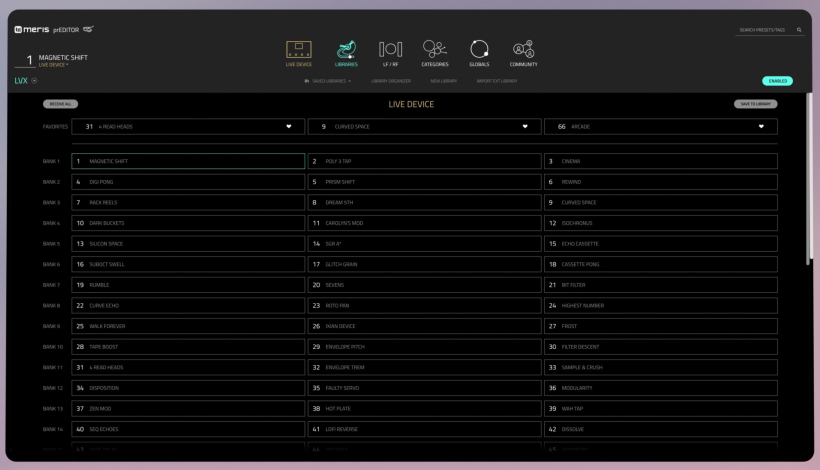
Task: Click the vertical scrollbar on the right
Action: tap(809, 179)
